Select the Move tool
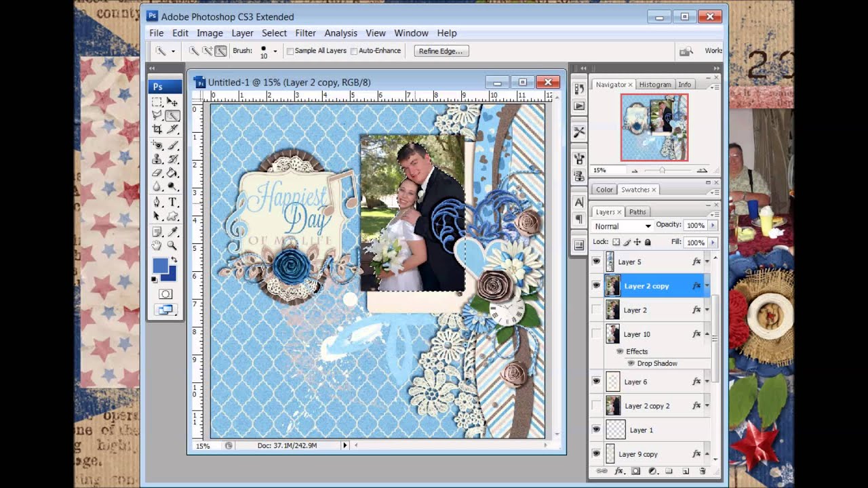The image size is (868, 488). (172, 102)
